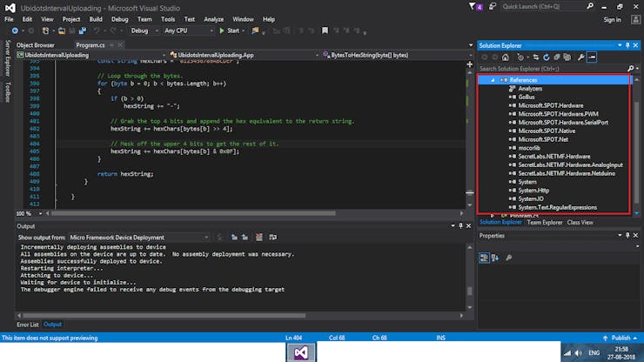The height and width of the screenshot is (362, 644).
Task: Click the Collapse All icon in Solution Explorer
Action: pos(557,57)
